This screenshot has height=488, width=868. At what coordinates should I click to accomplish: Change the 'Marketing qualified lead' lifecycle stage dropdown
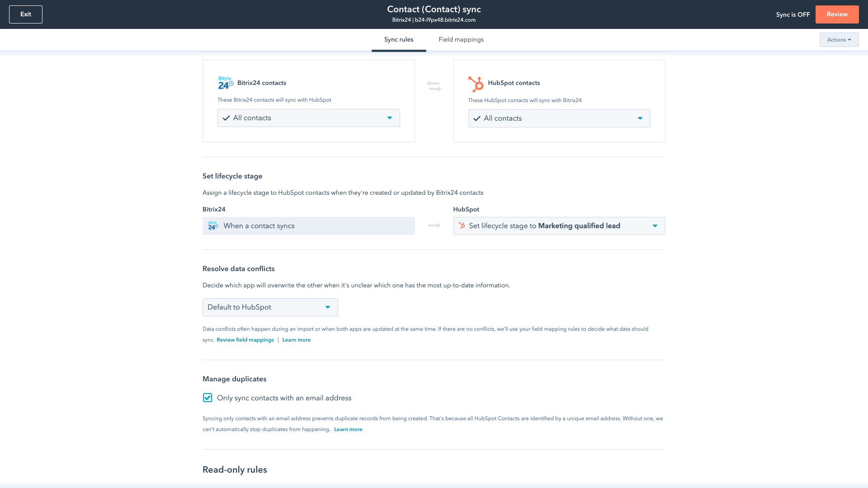(655, 225)
